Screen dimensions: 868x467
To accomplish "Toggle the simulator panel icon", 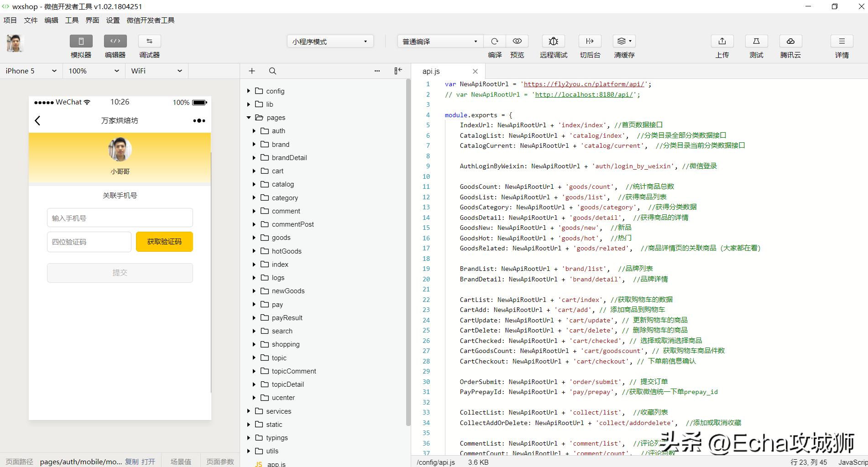I will (81, 42).
